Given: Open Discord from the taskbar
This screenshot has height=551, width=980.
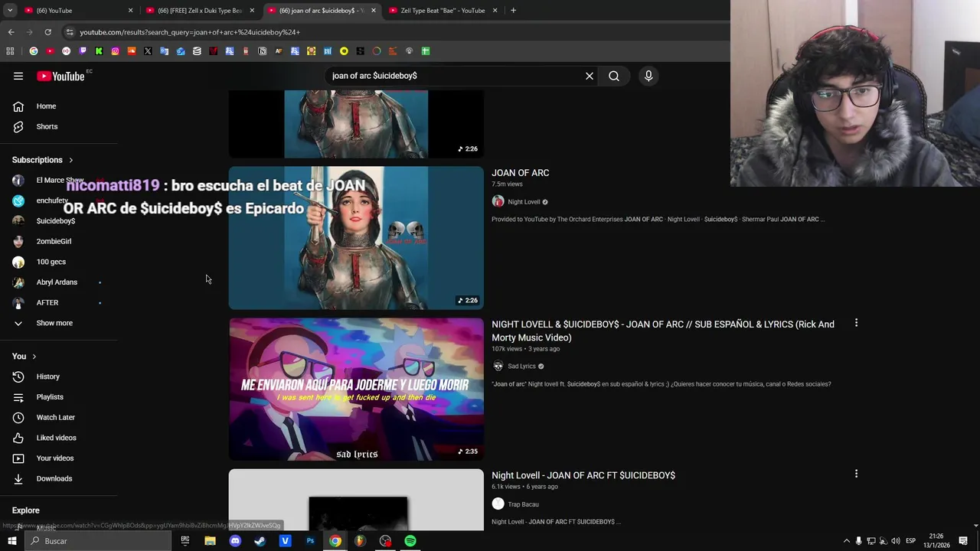Looking at the screenshot, I should click(x=235, y=541).
